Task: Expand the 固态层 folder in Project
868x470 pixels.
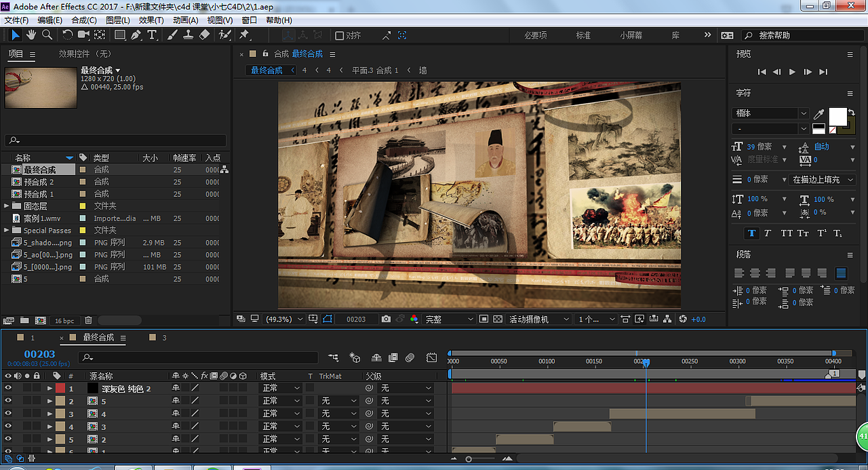Action: coord(7,206)
